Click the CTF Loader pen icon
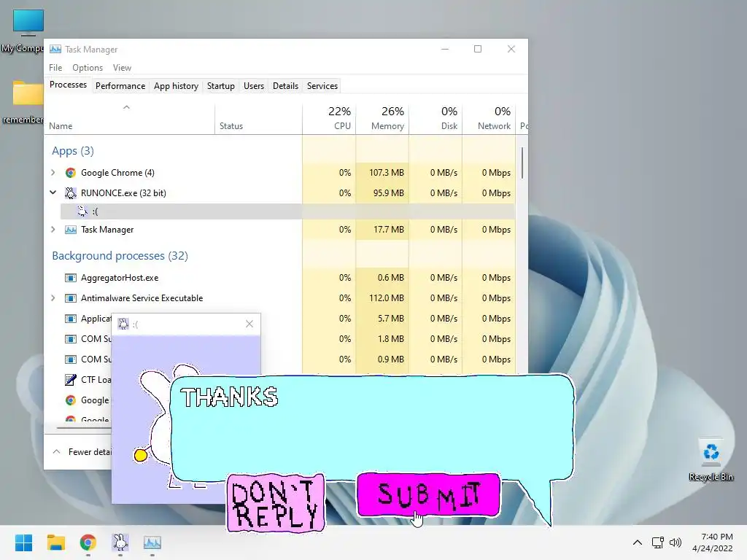The image size is (747, 560). click(x=71, y=379)
